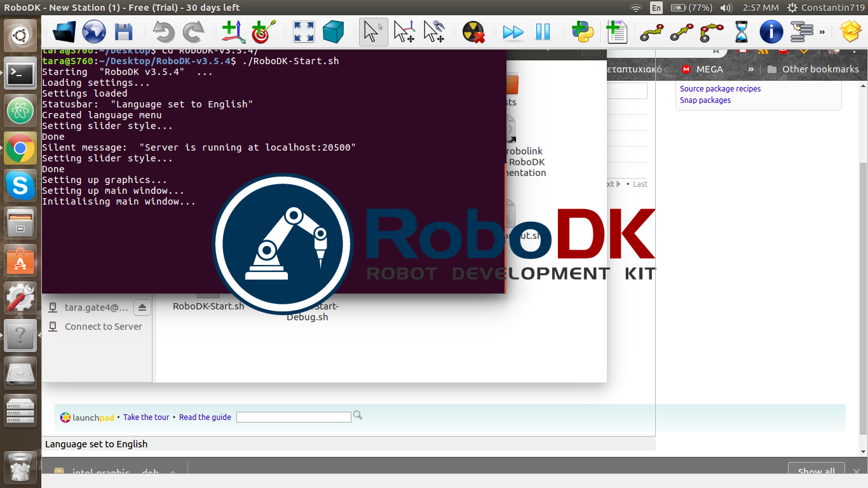This screenshot has width=868, height=488.
Task: Save the station with the floppy icon
Action: 123,31
